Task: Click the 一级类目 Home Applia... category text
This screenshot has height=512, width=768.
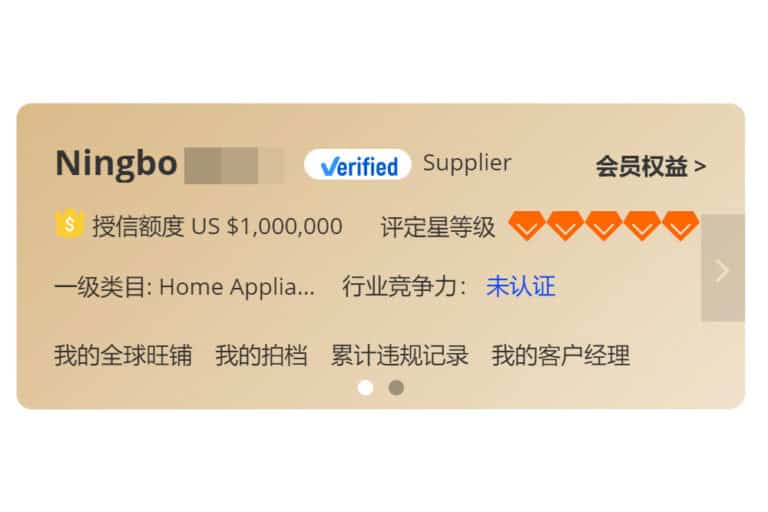Action: point(184,287)
